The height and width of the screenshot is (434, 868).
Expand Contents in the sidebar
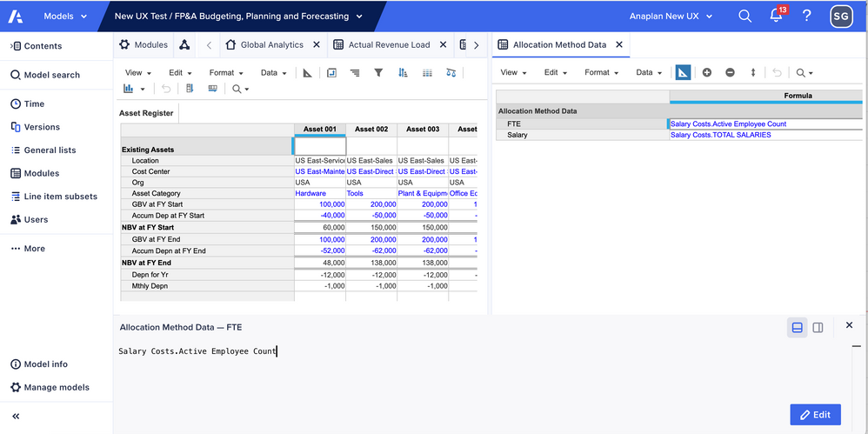(x=37, y=46)
